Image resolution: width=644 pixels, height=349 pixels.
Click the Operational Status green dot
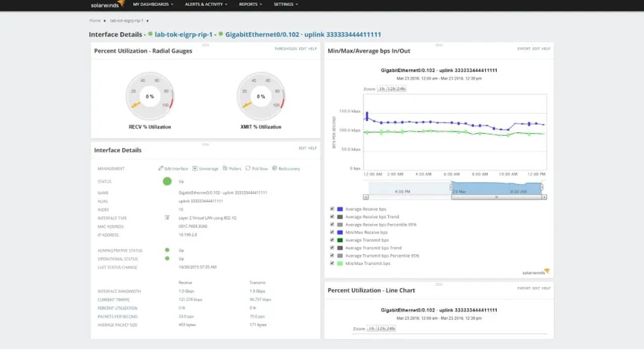click(x=167, y=258)
